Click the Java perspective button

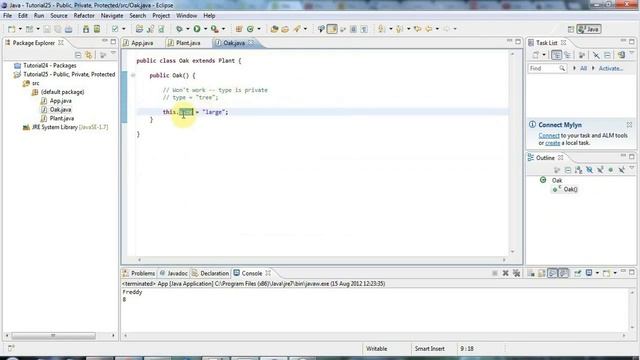click(589, 29)
